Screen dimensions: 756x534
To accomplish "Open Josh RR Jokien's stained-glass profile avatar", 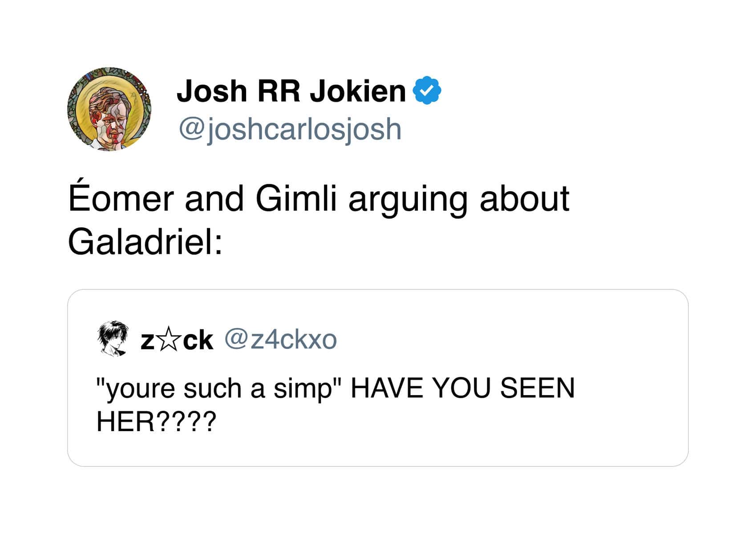I will tap(109, 109).
